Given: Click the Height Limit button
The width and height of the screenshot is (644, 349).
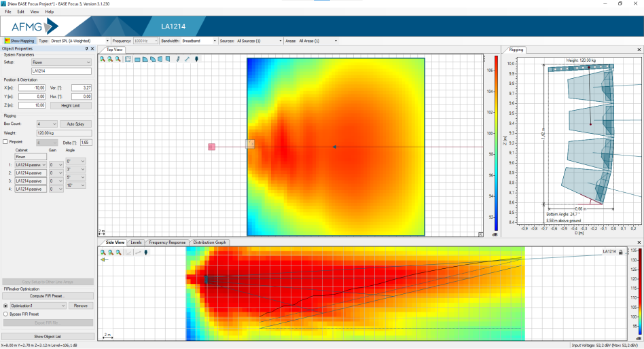Looking at the screenshot, I should click(x=71, y=105).
